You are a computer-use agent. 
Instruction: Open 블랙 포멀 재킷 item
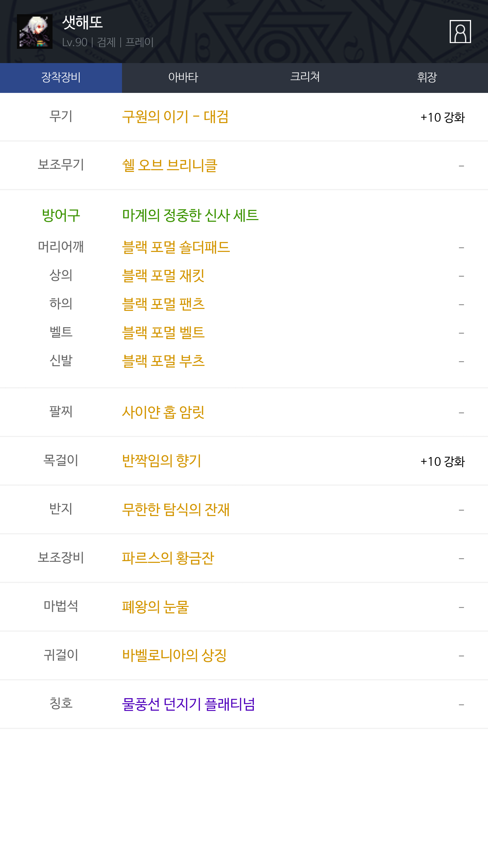click(163, 276)
